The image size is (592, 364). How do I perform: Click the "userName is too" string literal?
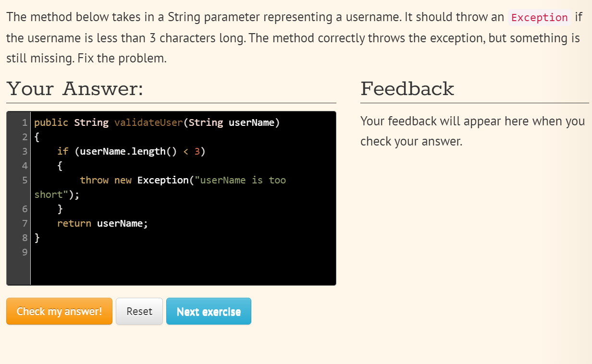pyautogui.click(x=243, y=180)
